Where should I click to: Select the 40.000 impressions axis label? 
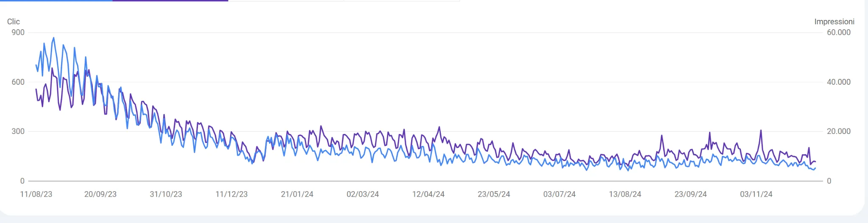pyautogui.click(x=838, y=82)
